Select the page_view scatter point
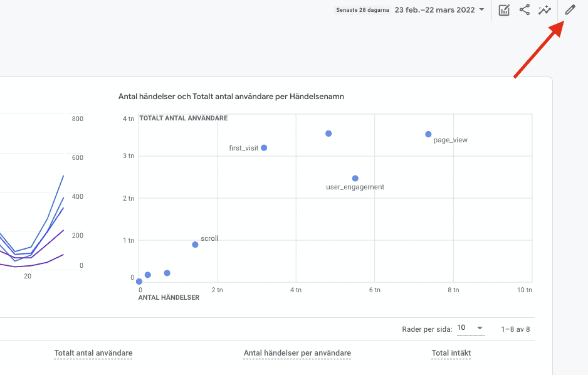The width and height of the screenshot is (588, 375). [x=428, y=134]
